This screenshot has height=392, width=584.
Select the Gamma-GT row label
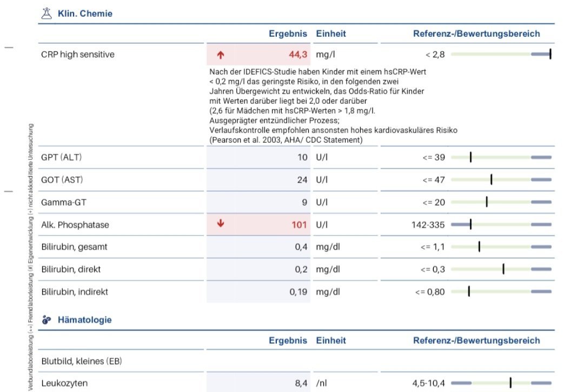pyautogui.click(x=64, y=202)
